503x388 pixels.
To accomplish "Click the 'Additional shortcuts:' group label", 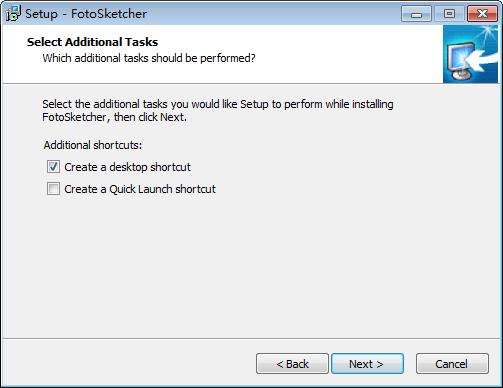I will 93,145.
